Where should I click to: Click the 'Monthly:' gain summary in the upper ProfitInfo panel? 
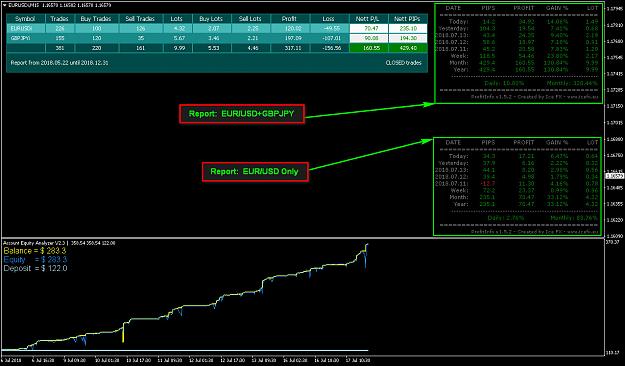572,83
